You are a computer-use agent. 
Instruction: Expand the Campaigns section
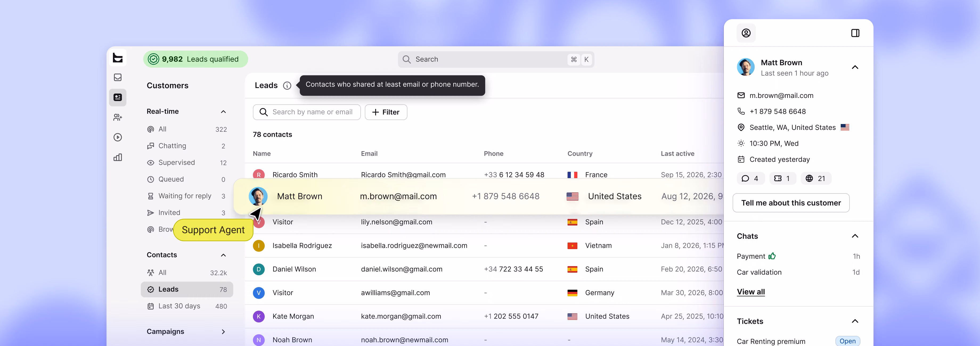223,332
